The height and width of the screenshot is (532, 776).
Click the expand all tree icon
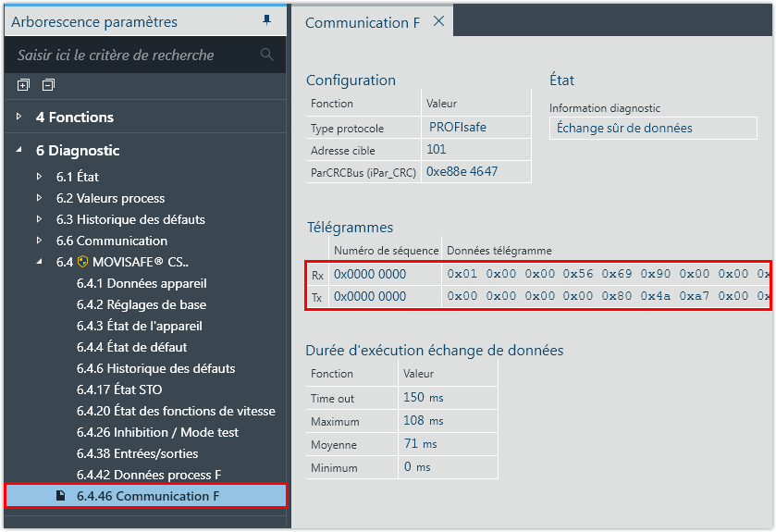pos(23,85)
